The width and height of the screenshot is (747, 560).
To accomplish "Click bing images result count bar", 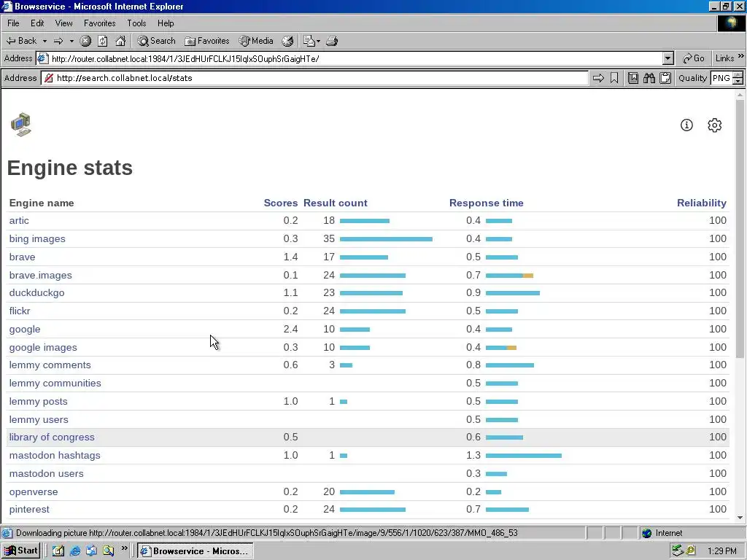I will 387,239.
